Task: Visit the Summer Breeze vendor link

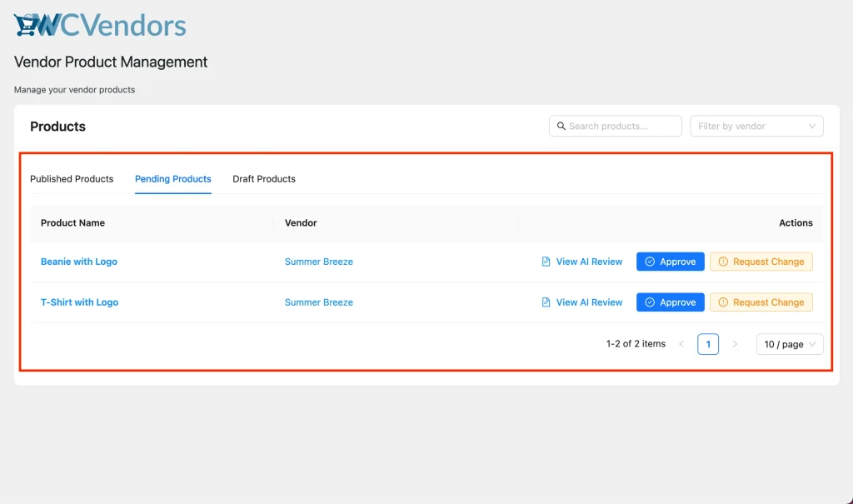Action: (319, 261)
